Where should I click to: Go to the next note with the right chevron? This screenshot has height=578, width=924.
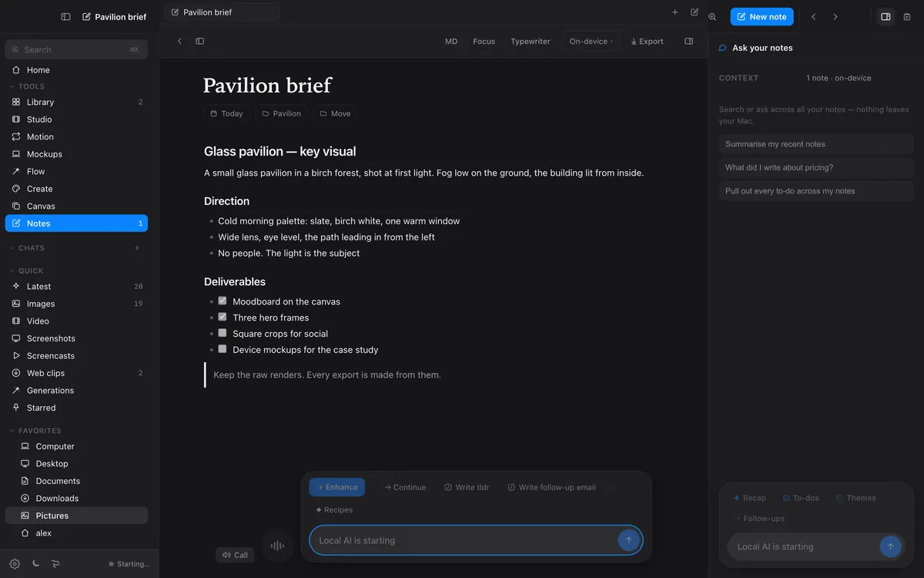click(x=835, y=17)
